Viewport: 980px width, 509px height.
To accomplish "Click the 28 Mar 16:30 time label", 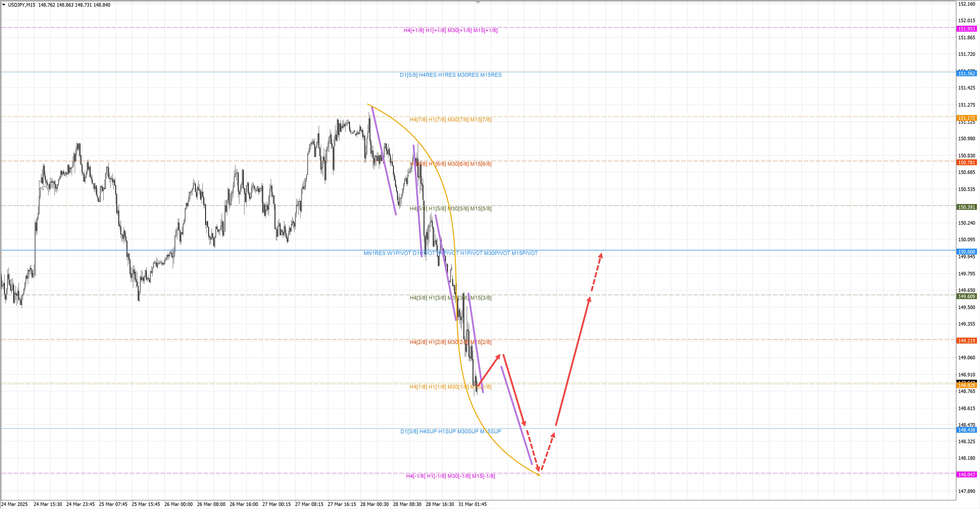I will (x=439, y=504).
